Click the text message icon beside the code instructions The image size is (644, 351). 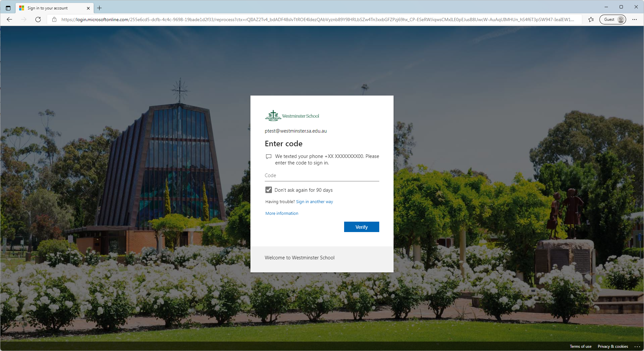coord(268,156)
